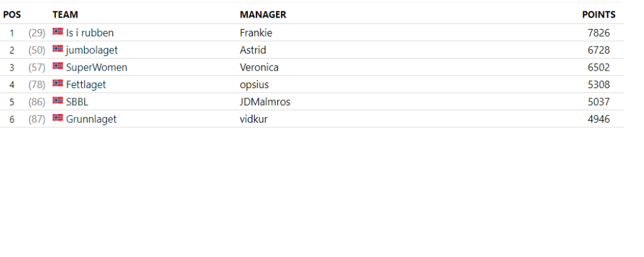644x257 pixels.
Task: Open the Is i rubben team
Action: point(90,33)
